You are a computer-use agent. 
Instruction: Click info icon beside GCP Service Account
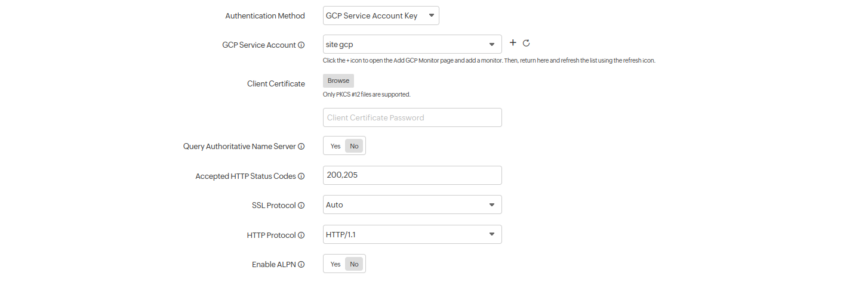point(301,45)
